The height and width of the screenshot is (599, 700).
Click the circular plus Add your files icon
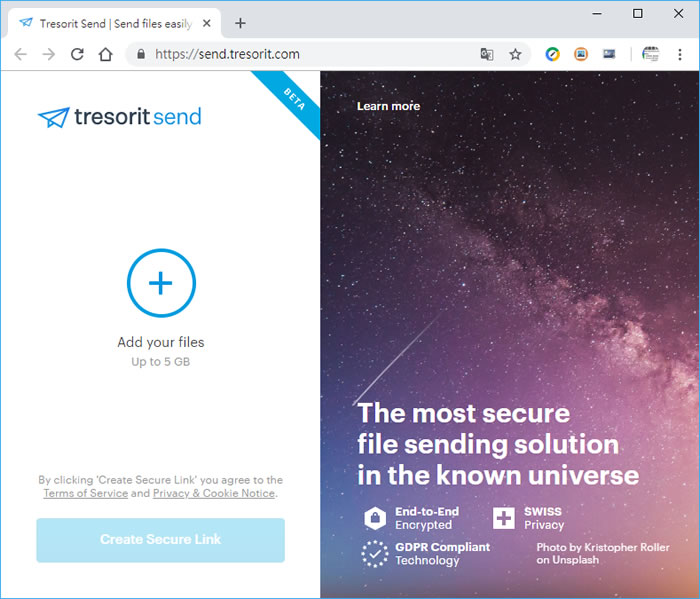coord(161,283)
